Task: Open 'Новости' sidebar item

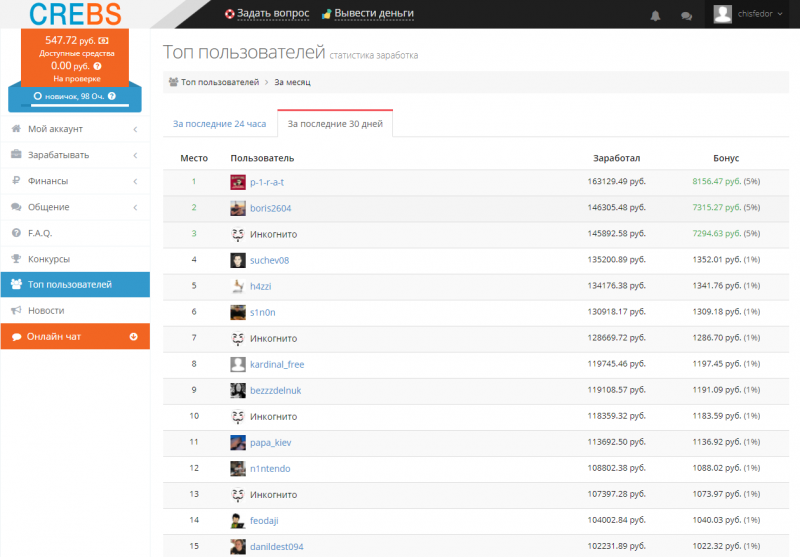Action: pyautogui.click(x=75, y=311)
